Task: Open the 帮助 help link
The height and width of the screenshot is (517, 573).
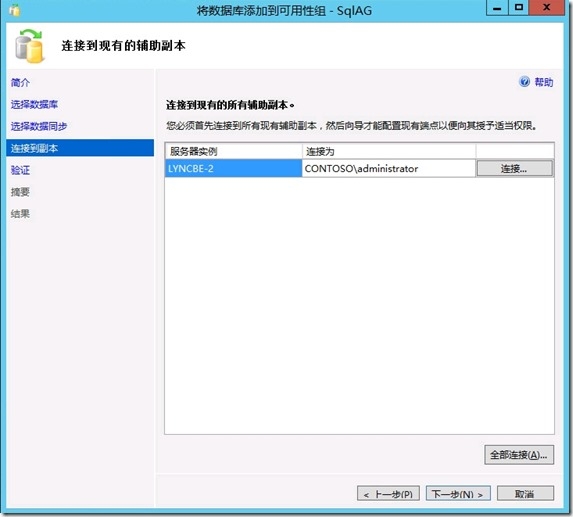Action: coord(544,82)
